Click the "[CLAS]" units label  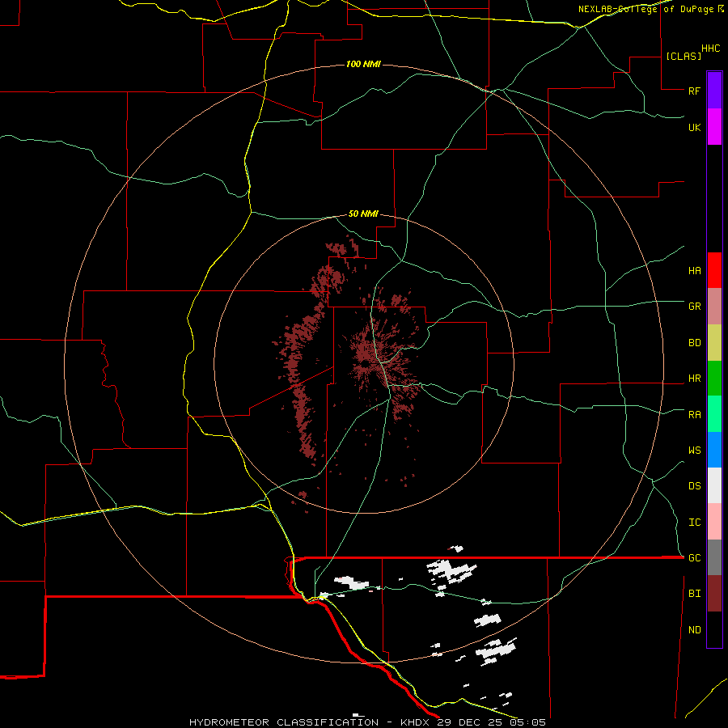tap(683, 56)
